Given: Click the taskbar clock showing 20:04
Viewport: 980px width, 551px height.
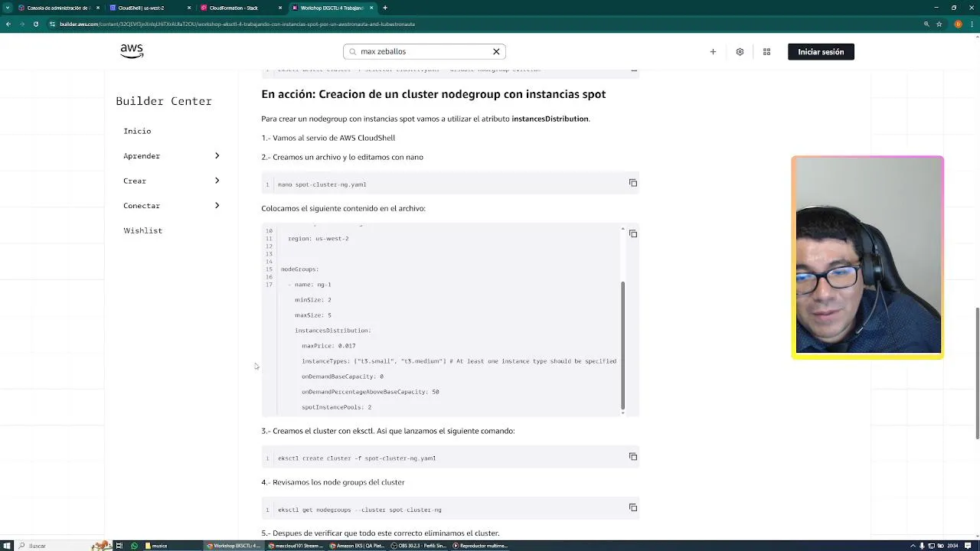Looking at the screenshot, I should pyautogui.click(x=953, y=546).
